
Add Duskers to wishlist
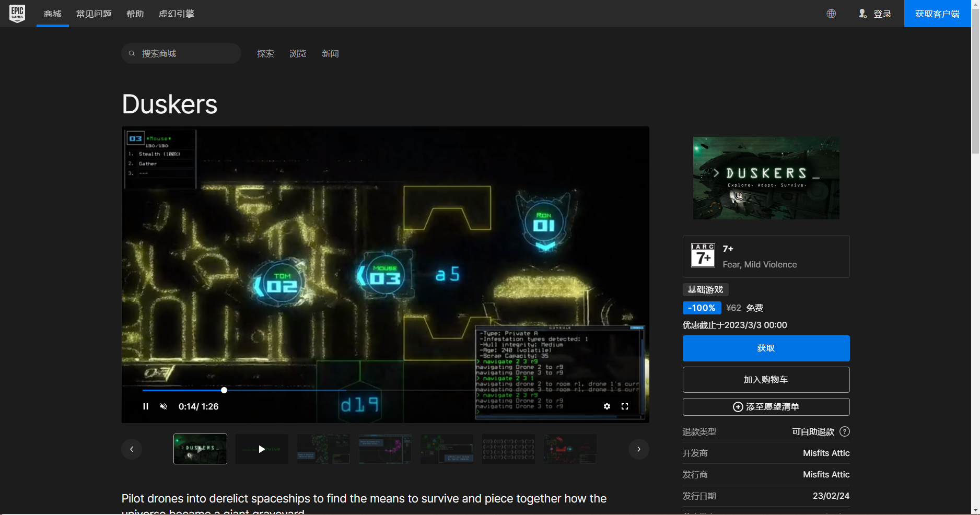[766, 407]
